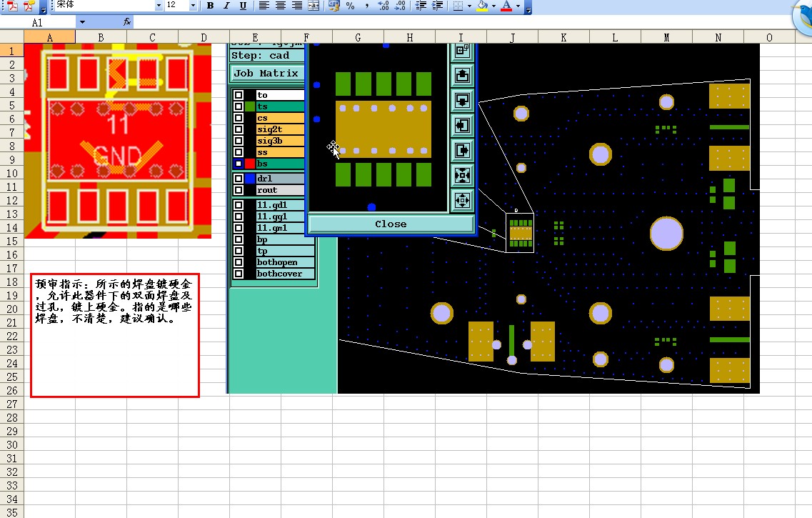The image size is (812, 518).
Task: Toggle underline formatting
Action: coord(243,6)
